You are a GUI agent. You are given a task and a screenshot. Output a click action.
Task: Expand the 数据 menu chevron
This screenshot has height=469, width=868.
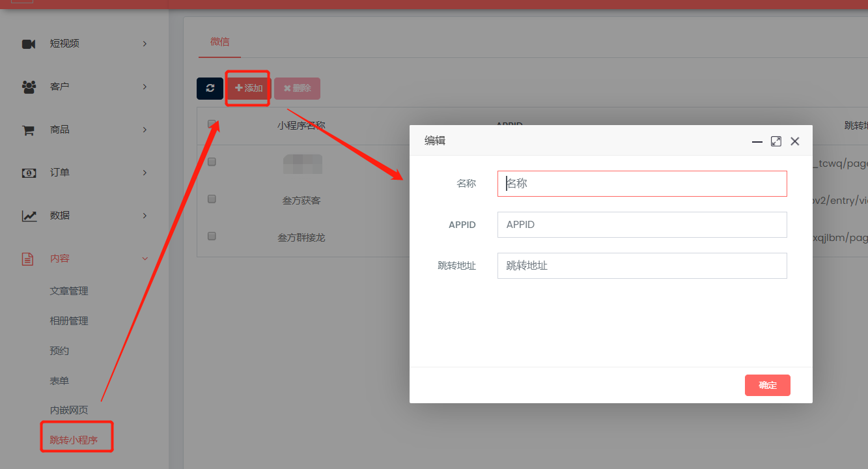point(145,216)
